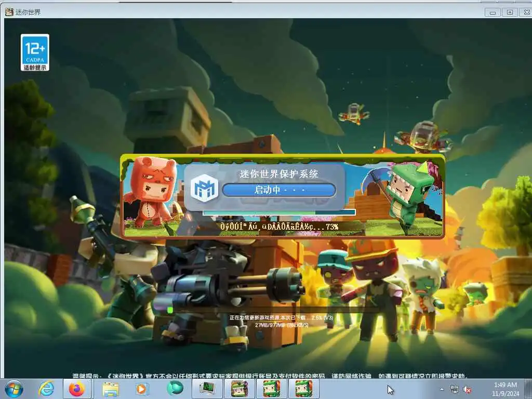
Task: Click the 12+ CADPA age rating badge
Action: pyautogui.click(x=35, y=52)
